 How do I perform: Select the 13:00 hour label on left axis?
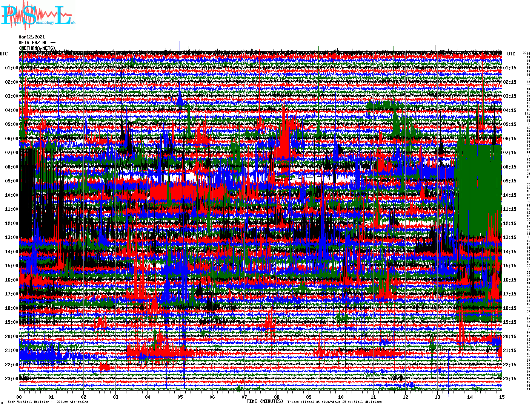[x=11, y=237]
